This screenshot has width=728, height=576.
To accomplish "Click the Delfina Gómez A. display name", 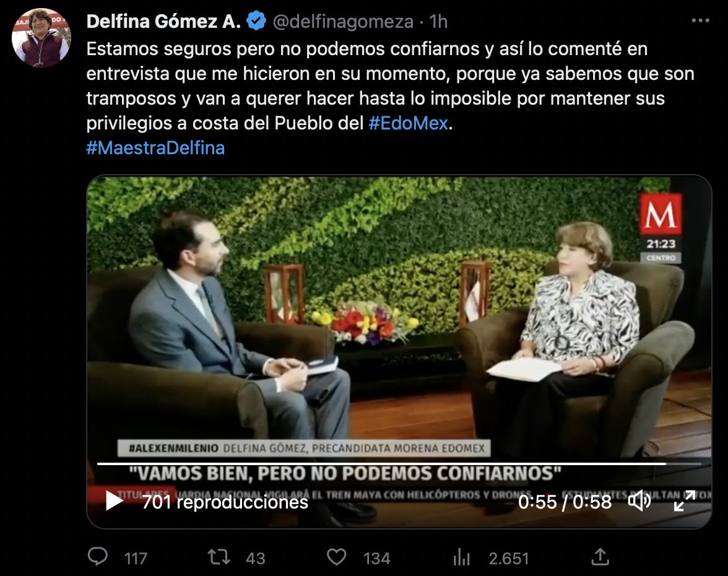I will [x=163, y=21].
